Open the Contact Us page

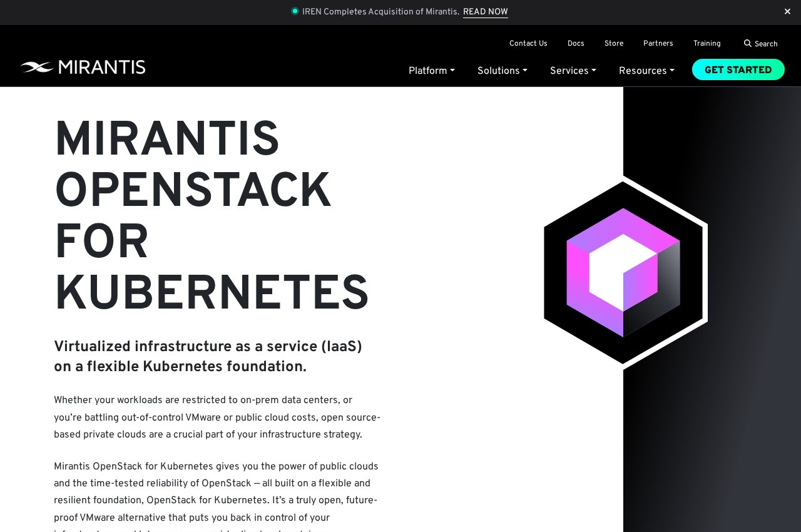click(x=528, y=44)
